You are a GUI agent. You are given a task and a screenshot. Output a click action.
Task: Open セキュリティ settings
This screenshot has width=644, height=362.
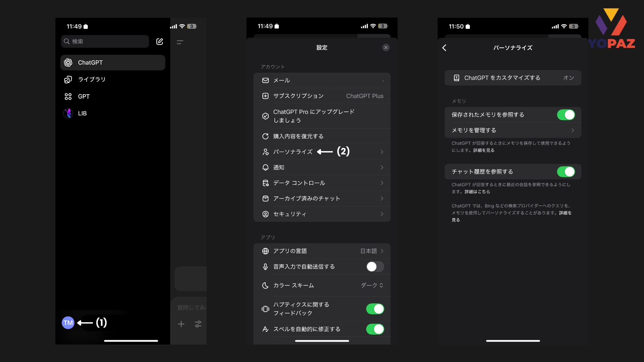coord(322,214)
